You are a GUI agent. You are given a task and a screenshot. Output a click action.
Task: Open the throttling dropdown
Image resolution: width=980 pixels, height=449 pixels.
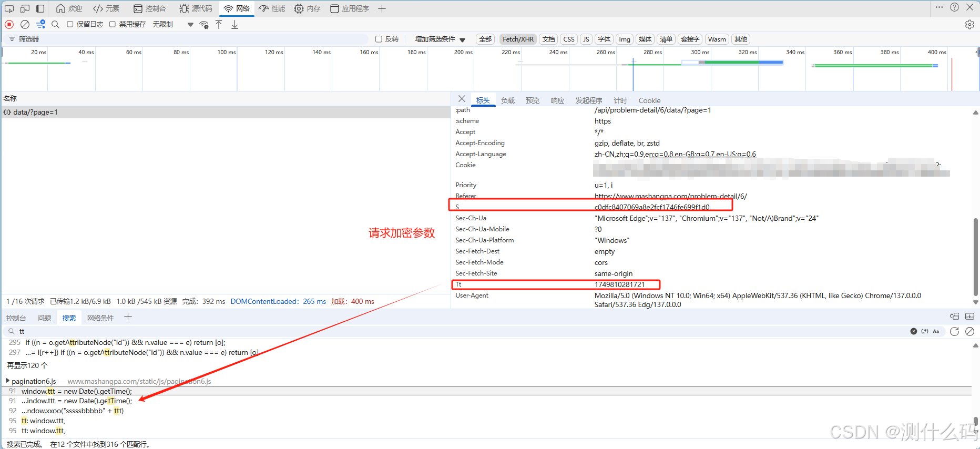(173, 24)
